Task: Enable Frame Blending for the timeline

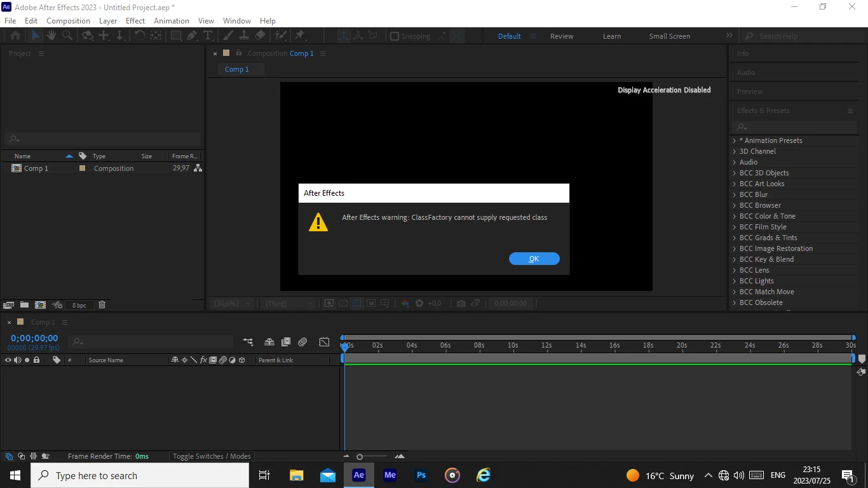Action: point(286,342)
